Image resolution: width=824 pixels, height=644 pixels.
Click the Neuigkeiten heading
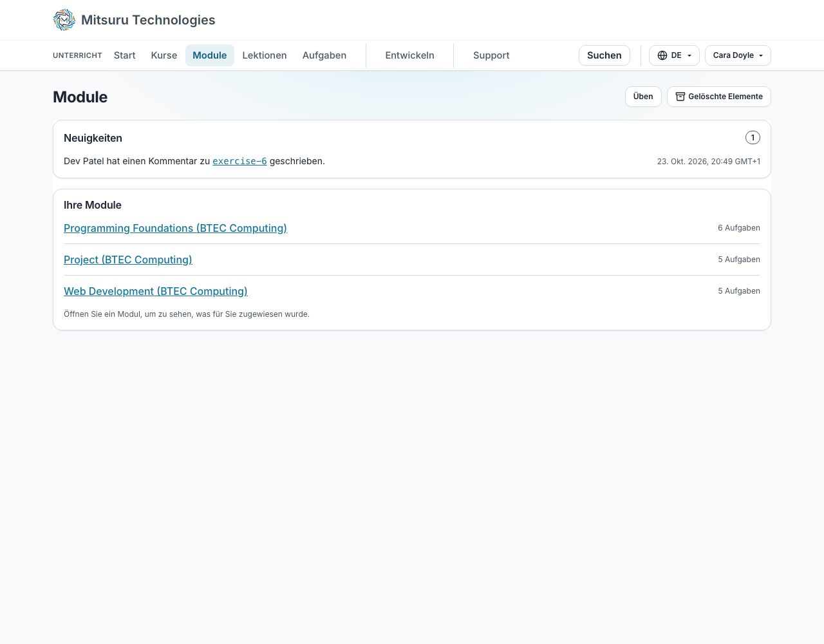[93, 138]
